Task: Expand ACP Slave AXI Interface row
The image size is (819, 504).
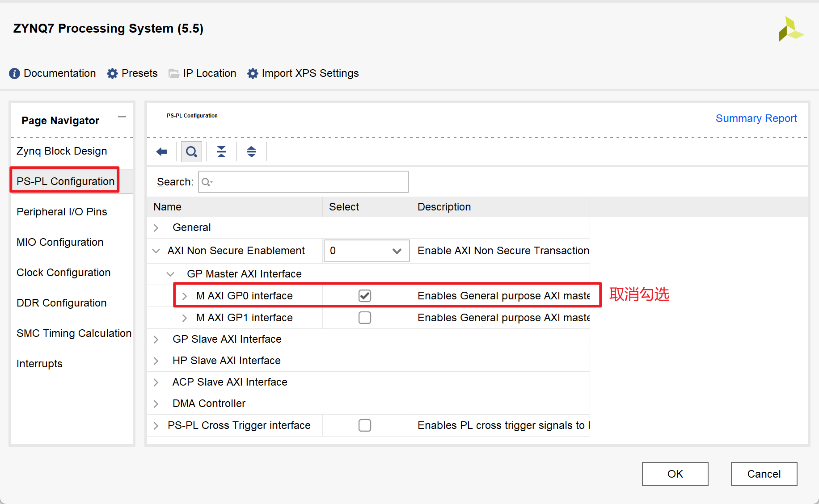Action: coord(156,382)
